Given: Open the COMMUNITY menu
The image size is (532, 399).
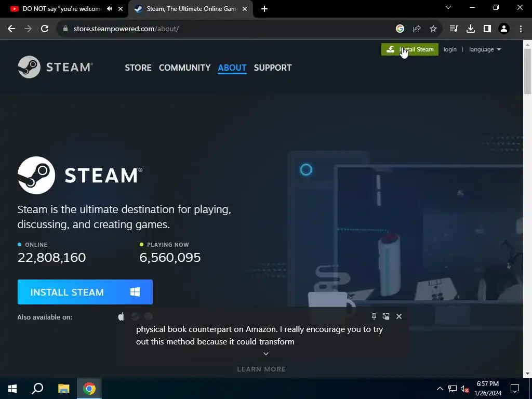Looking at the screenshot, I should pos(184,68).
